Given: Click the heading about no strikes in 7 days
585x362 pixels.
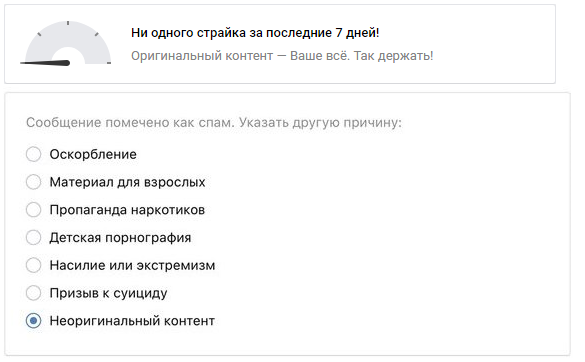Looking at the screenshot, I should pos(255,33).
